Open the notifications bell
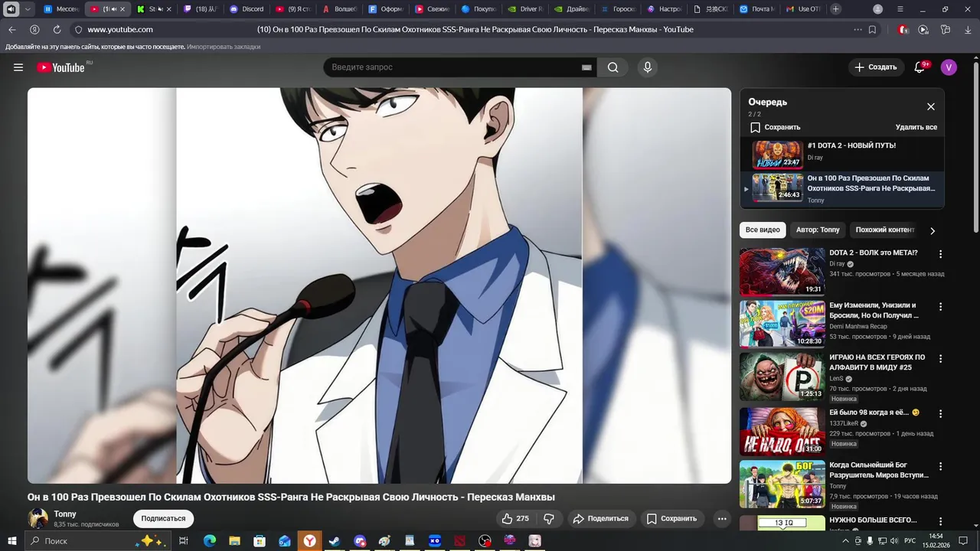The width and height of the screenshot is (980, 551). (920, 67)
